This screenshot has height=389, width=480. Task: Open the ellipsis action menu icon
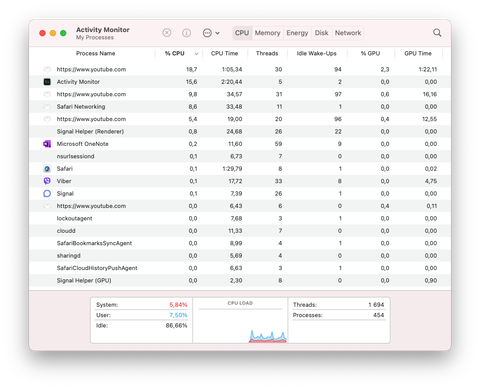click(x=207, y=33)
